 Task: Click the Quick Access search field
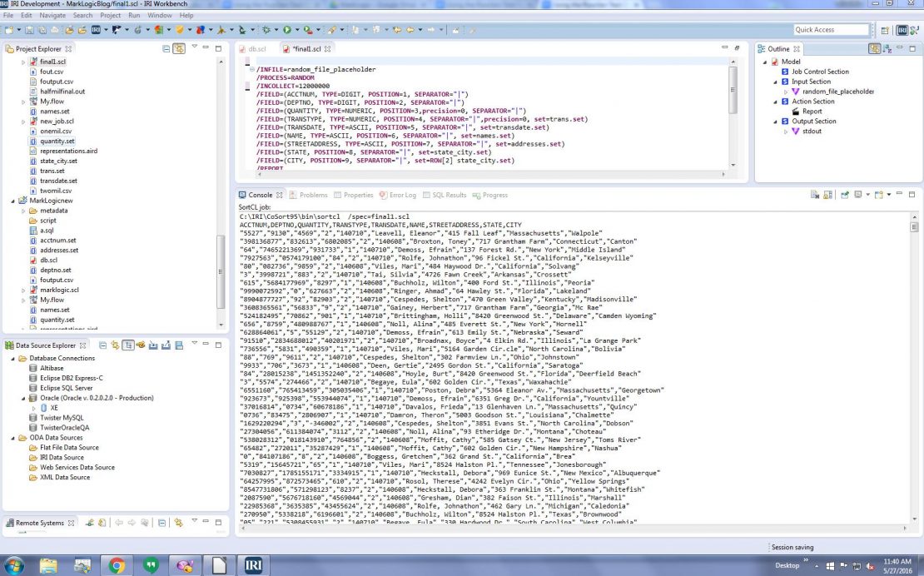831,29
